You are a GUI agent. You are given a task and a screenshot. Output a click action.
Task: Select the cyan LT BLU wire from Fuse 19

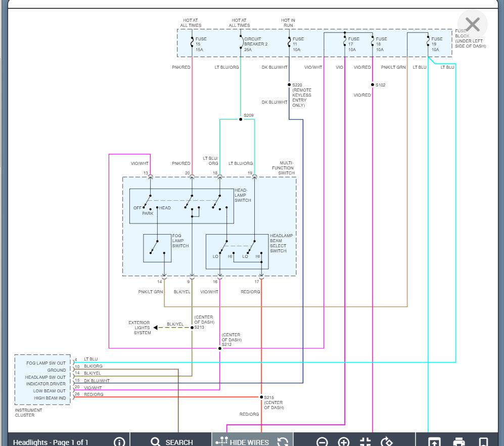point(428,244)
